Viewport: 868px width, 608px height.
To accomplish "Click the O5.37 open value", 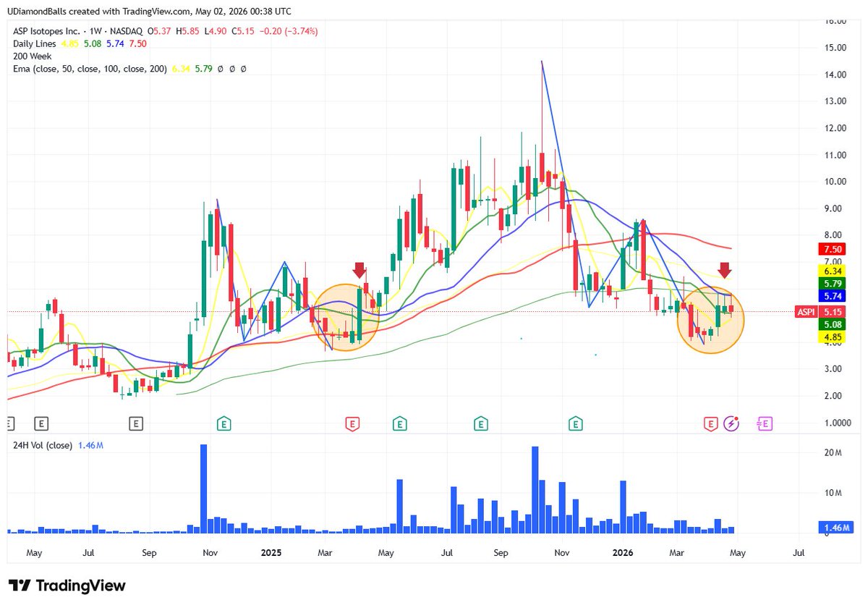I will (x=159, y=32).
